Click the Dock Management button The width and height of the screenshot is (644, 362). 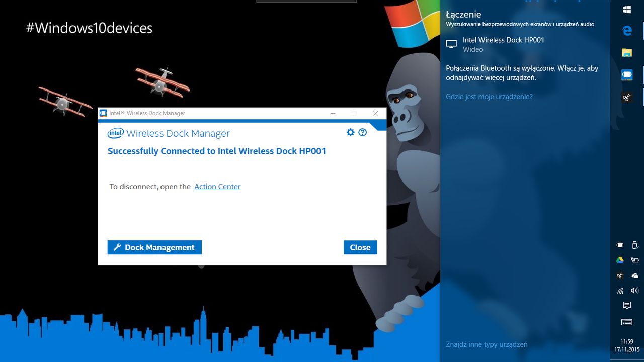(154, 247)
